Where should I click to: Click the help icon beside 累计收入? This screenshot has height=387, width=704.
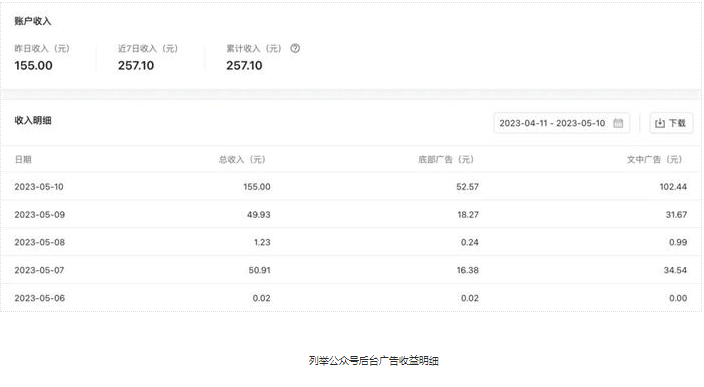pos(295,48)
